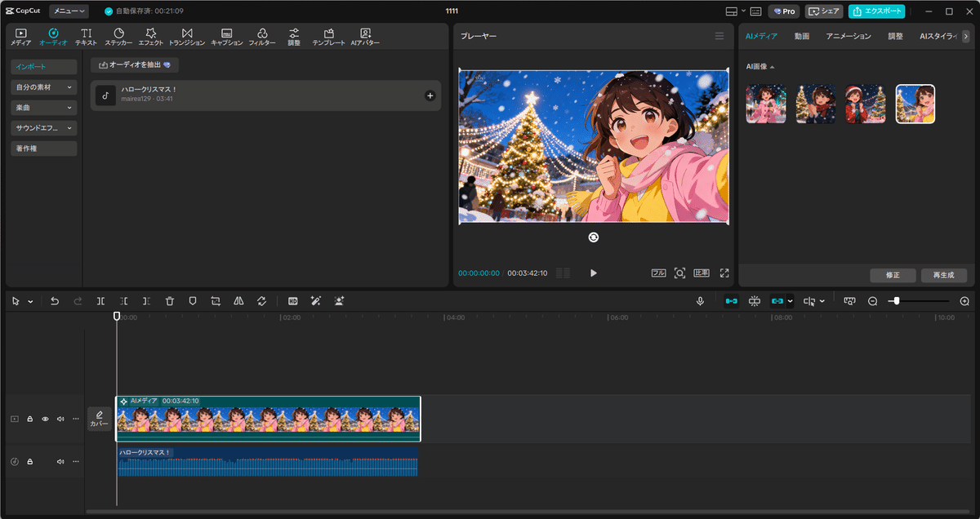The width and height of the screenshot is (980, 519).
Task: Click the Pro button
Action: pyautogui.click(x=784, y=11)
